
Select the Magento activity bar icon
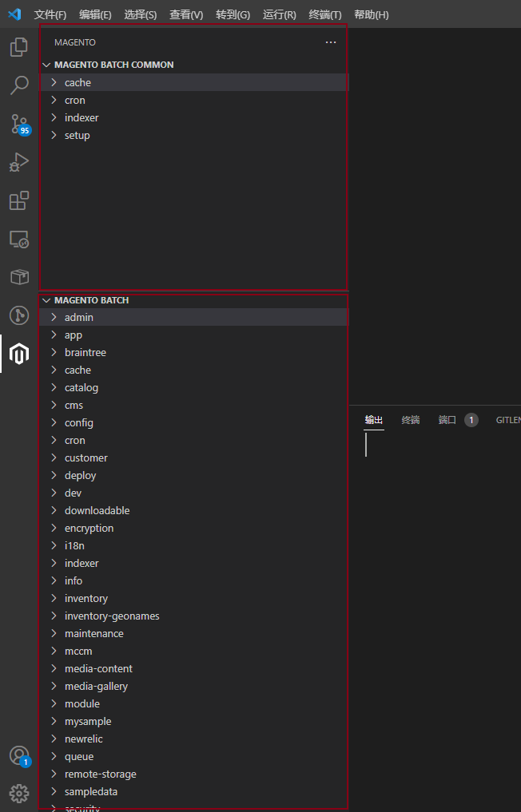pyautogui.click(x=19, y=354)
